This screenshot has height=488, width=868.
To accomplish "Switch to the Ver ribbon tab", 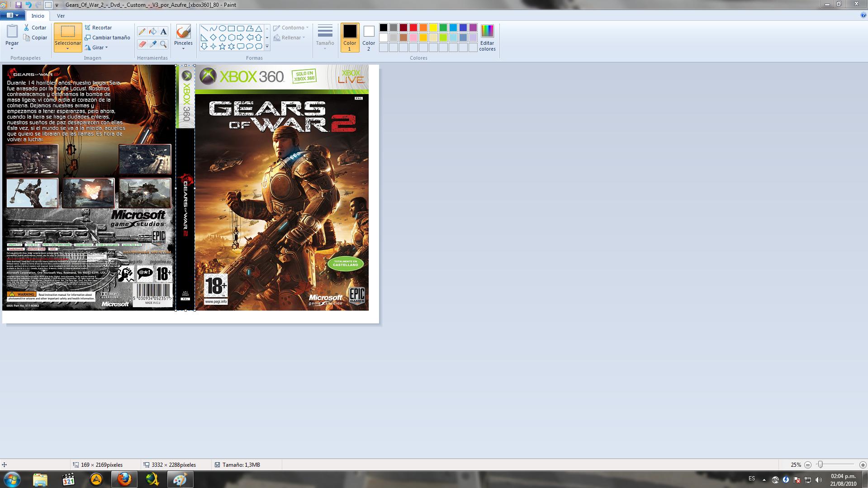I will click(x=61, y=16).
